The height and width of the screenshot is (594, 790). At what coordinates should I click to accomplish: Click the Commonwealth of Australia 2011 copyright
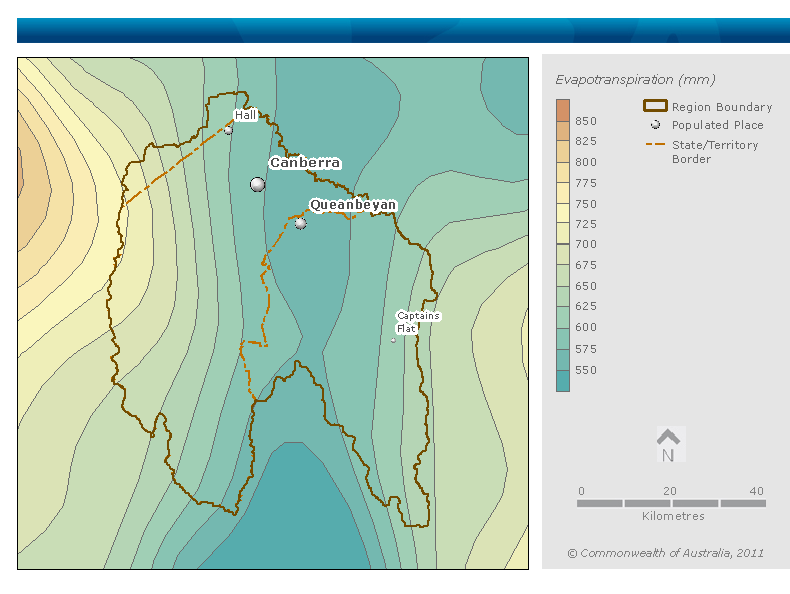point(666,553)
